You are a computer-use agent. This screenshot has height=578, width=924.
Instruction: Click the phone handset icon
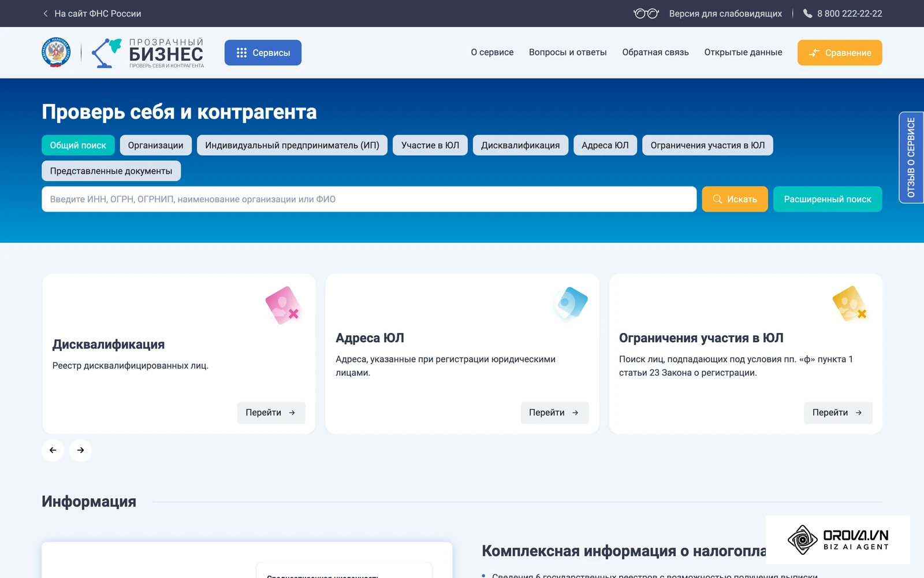807,13
